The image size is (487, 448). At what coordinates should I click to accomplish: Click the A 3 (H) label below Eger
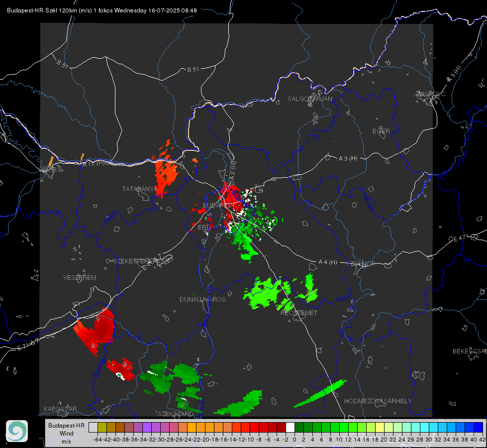(x=348, y=159)
